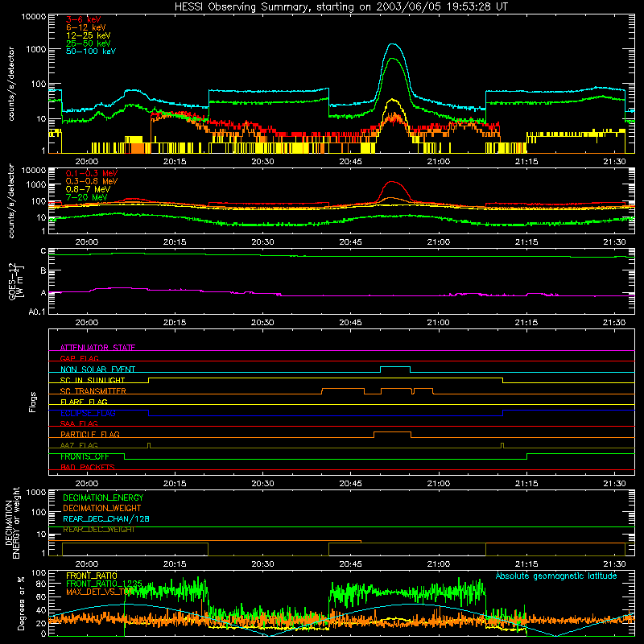Click the 0.1-0.3 MeV legend label
Viewport: 644px width, 644px height.
pyautogui.click(x=92, y=173)
